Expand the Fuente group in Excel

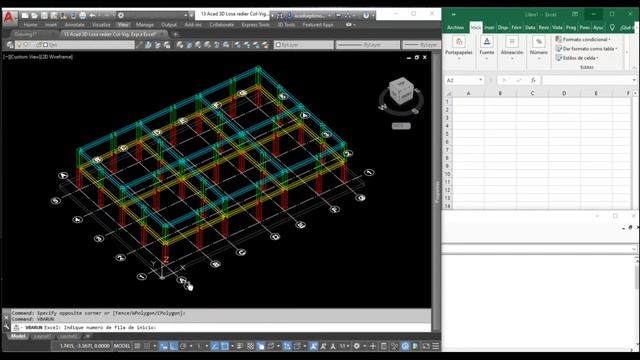[487, 48]
